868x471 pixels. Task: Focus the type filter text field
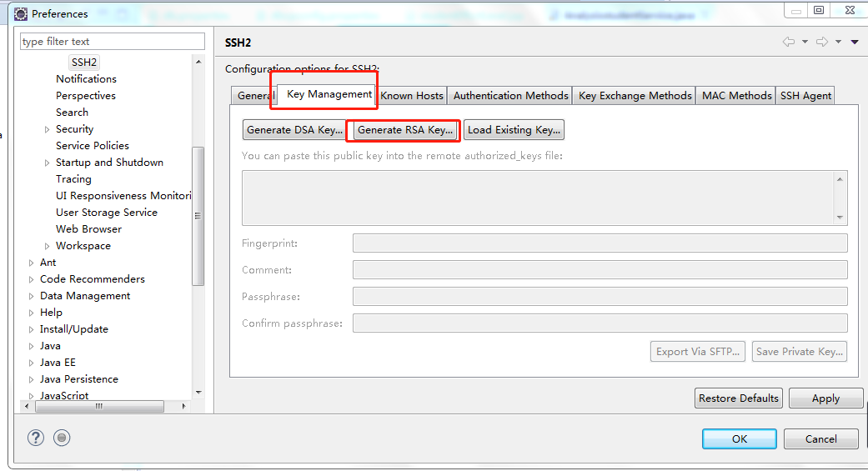(113, 42)
